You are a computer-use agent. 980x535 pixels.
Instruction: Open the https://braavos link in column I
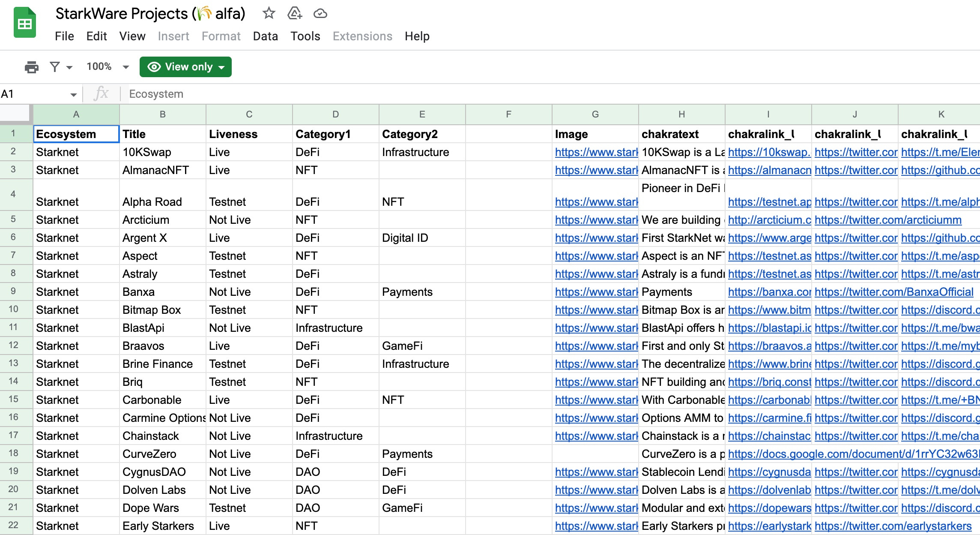(769, 346)
